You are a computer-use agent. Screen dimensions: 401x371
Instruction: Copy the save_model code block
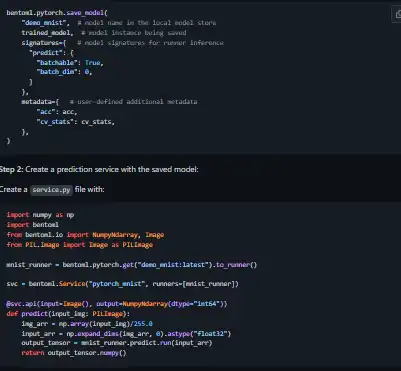[x=397, y=14]
